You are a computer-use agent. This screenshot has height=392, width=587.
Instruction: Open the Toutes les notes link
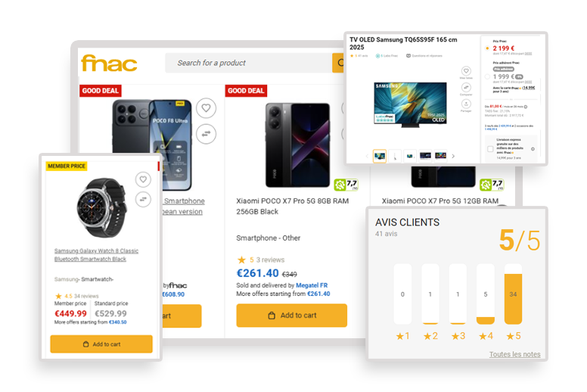coord(514,354)
